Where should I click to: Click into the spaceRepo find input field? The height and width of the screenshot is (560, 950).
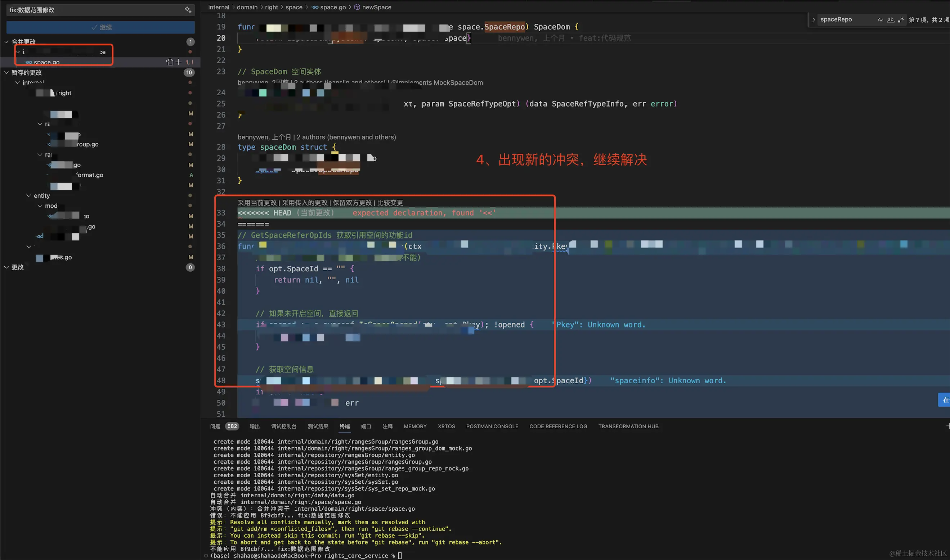[846, 20]
